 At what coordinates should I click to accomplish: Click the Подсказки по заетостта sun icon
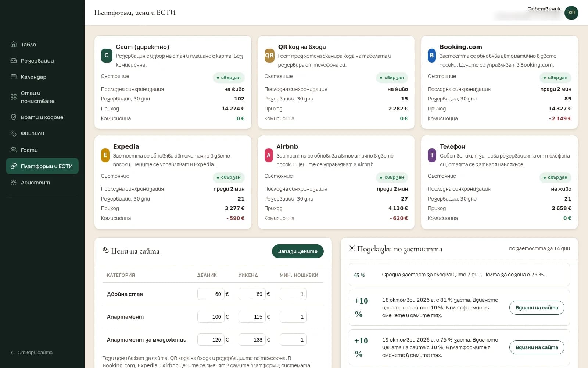[352, 248]
